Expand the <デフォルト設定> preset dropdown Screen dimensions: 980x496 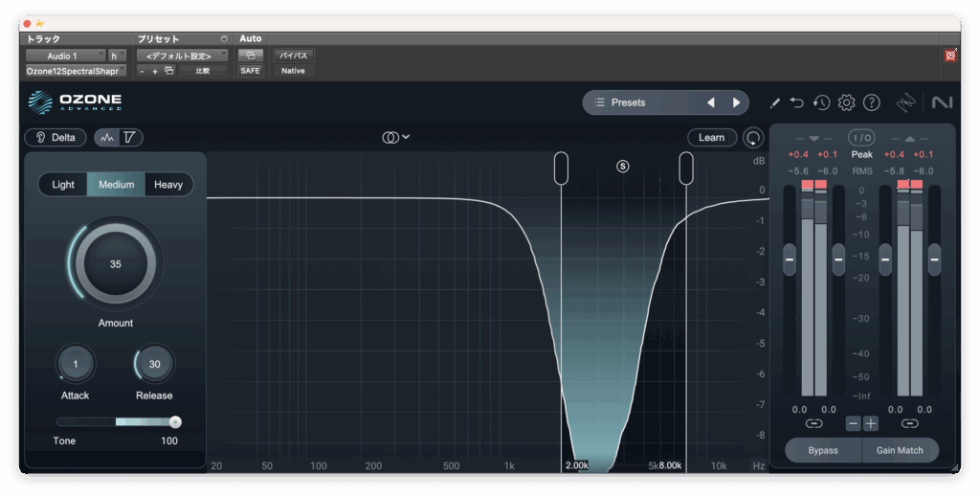(181, 56)
